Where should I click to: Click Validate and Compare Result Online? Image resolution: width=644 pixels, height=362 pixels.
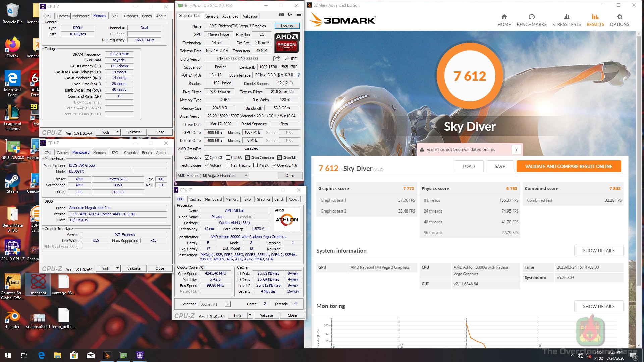(569, 166)
